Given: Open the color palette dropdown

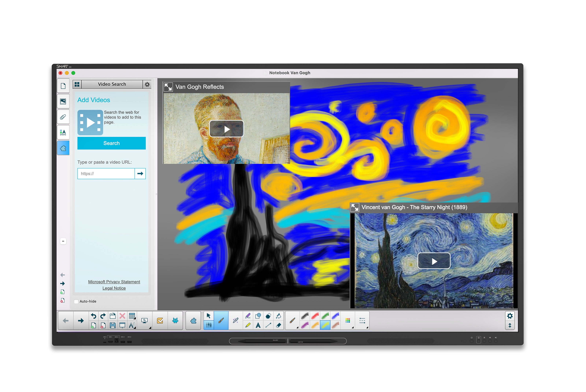Looking at the screenshot, I should (x=348, y=321).
